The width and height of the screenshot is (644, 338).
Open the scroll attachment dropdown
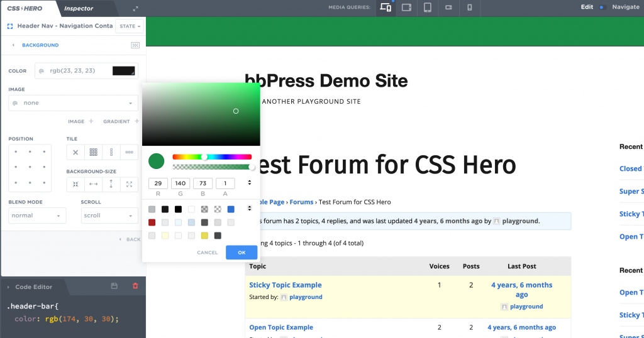[109, 215]
